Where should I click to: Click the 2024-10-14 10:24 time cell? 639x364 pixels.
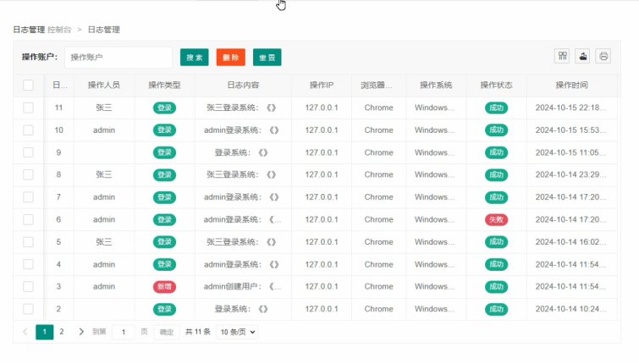tap(571, 309)
